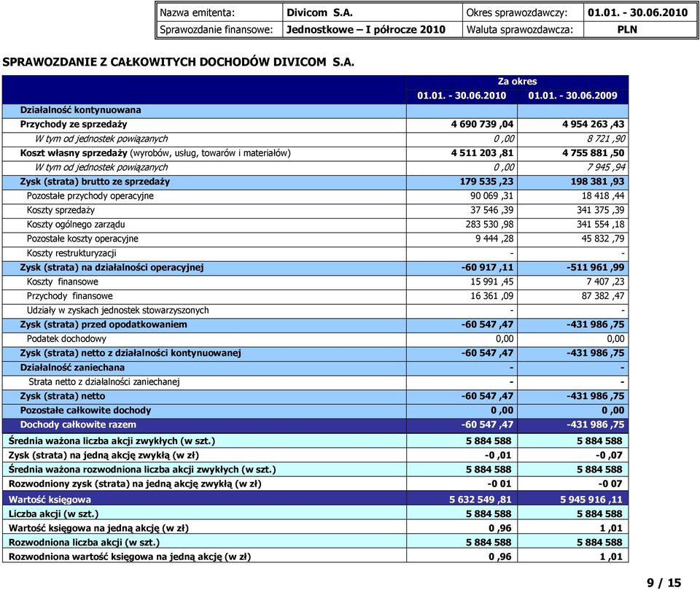700x590 pixels.
Task: Click 'Rozwodniona wartość księgowa na jedną akcję' label
Action: 130,557
